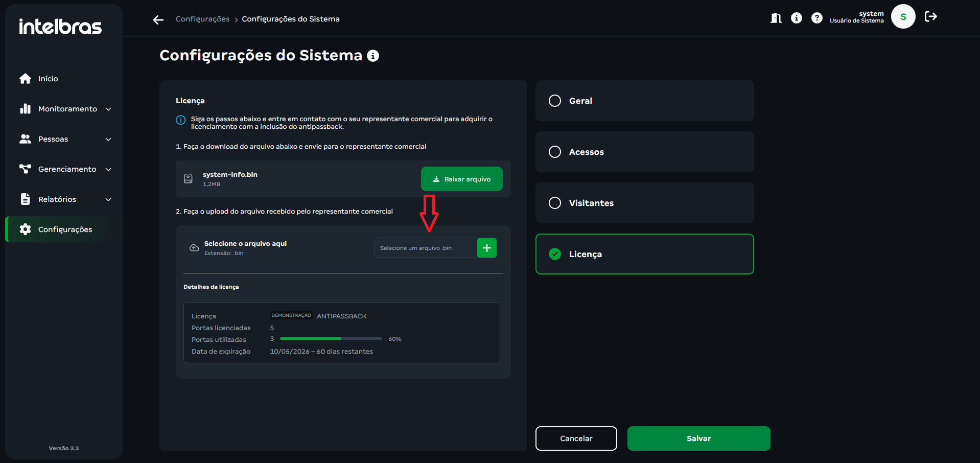
Task: Go to Início in the sidebar
Action: (x=48, y=79)
